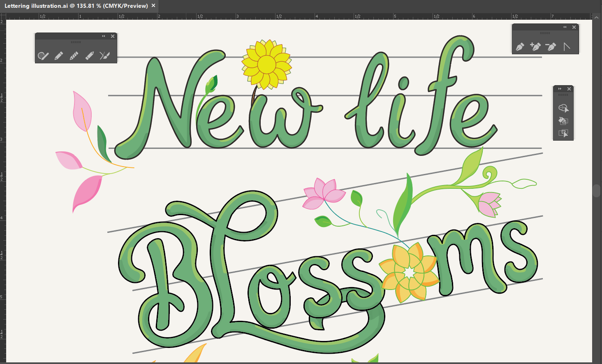Image resolution: width=602 pixels, height=364 pixels.
Task: Select the Anchor Point tool
Action: click(x=567, y=46)
